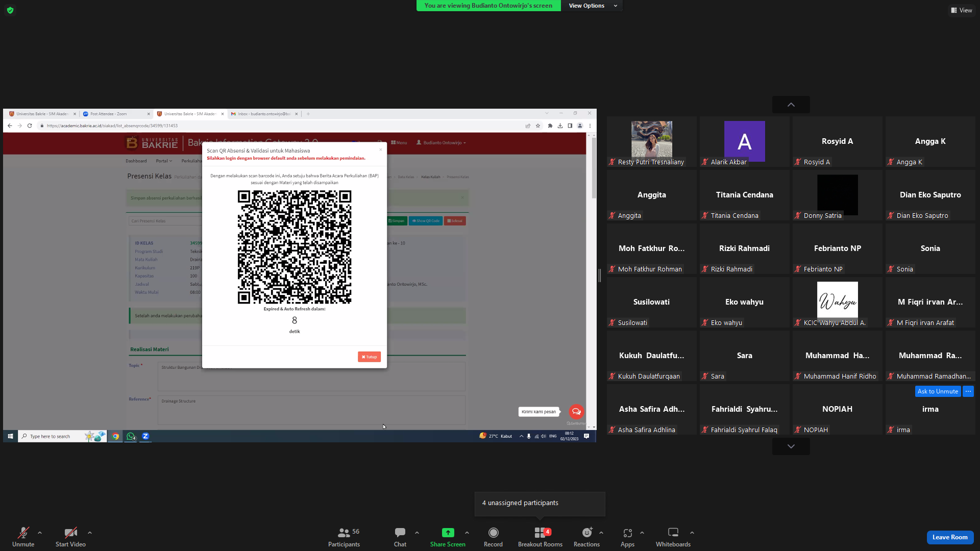Change layout with View button
980x551 pixels.
pos(962,10)
